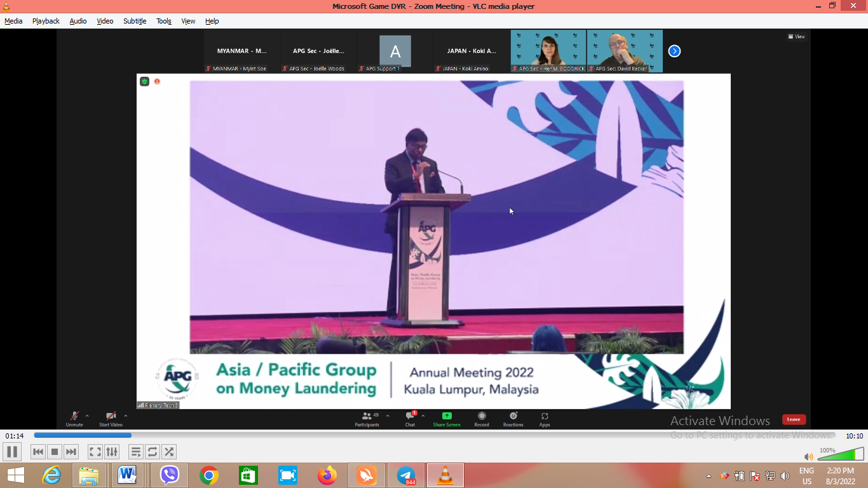
Task: Launch Internet Explorer from the taskbar
Action: coord(51,475)
